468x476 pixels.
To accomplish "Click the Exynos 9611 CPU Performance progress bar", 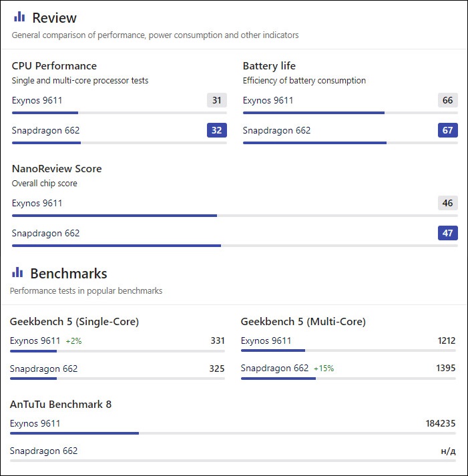I will coord(119,113).
